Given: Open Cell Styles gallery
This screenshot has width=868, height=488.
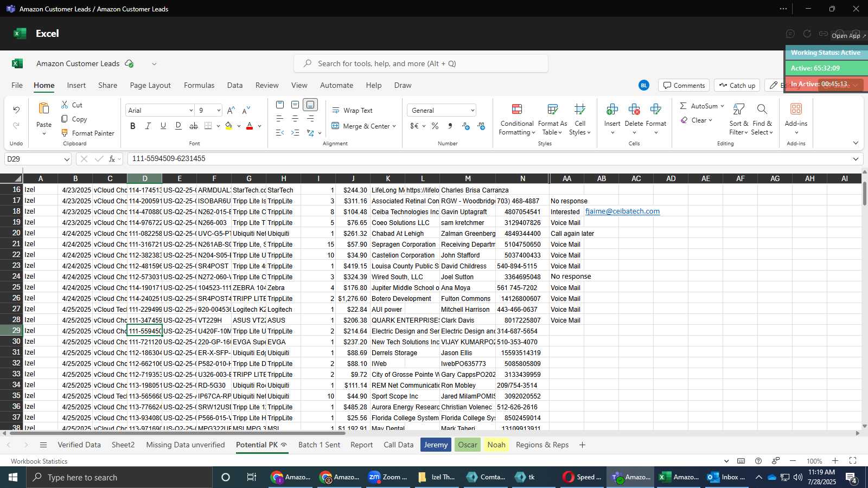Looking at the screenshot, I should [x=580, y=119].
